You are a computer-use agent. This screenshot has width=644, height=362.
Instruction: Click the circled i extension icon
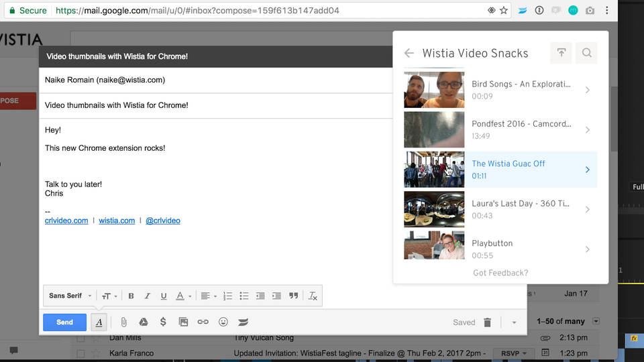coord(539,11)
